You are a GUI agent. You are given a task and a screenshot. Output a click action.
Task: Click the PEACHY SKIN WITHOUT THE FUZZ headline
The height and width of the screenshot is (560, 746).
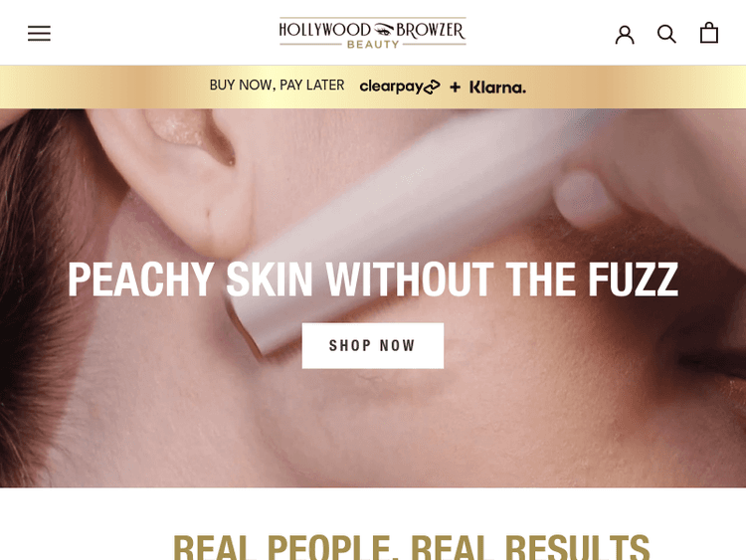373,280
